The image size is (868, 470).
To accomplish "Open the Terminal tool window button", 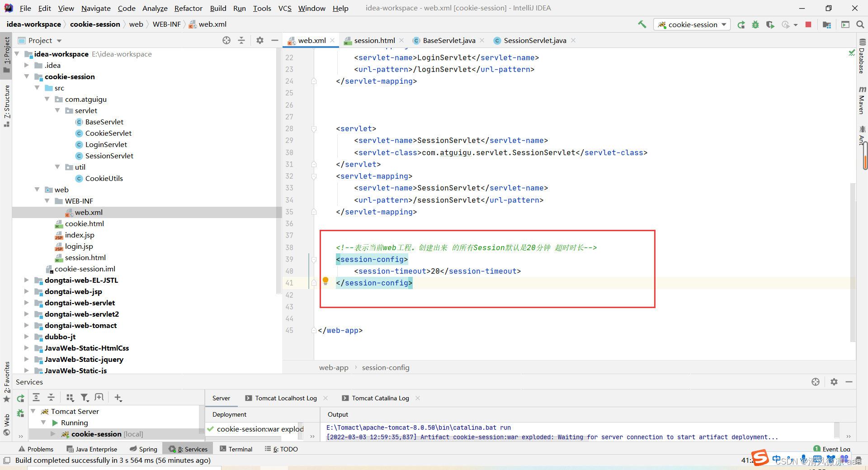I will tap(236, 449).
